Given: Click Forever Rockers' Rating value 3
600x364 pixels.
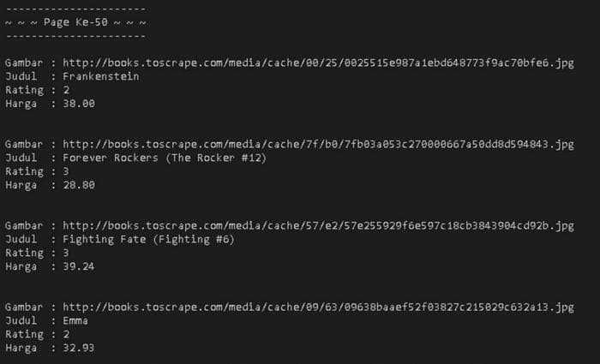Looking at the screenshot, I should (x=66, y=171).
